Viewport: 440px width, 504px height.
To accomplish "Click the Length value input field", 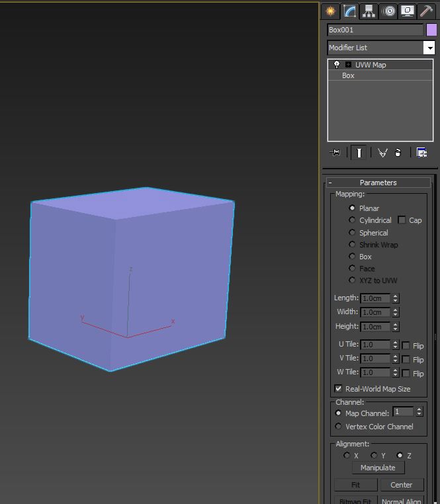I will coord(375,298).
